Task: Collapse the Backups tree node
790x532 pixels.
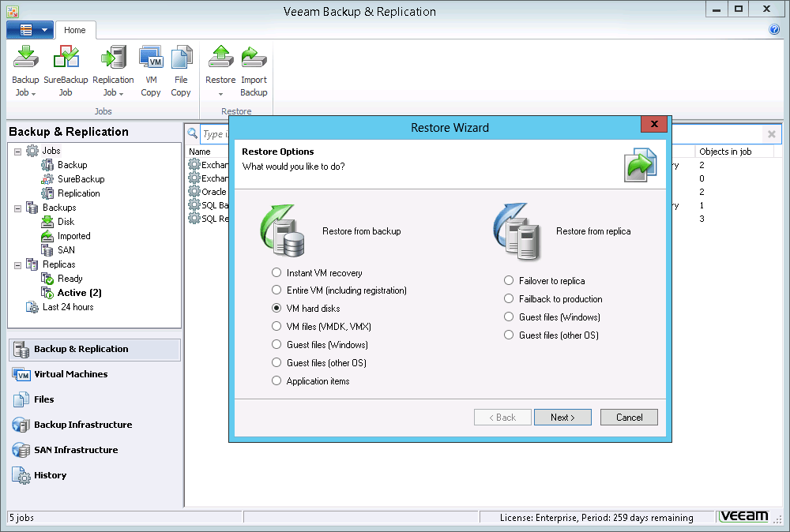Action: 17,208
